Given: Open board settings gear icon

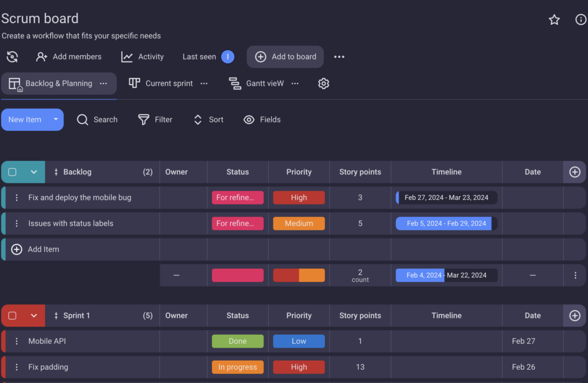Looking at the screenshot, I should (323, 84).
